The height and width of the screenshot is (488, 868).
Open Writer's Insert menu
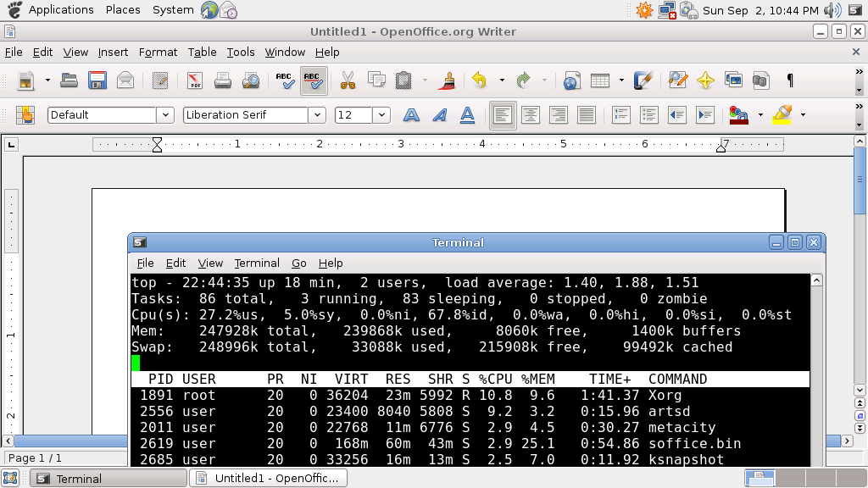pyautogui.click(x=113, y=52)
